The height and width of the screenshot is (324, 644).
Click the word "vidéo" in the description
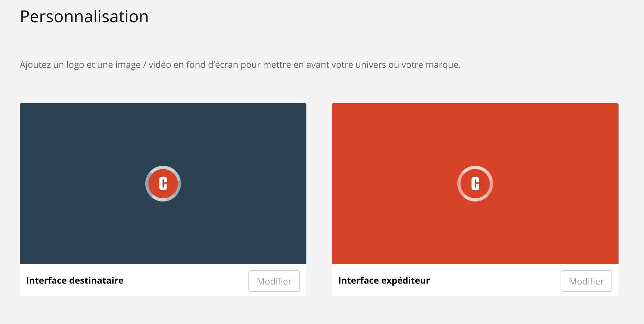[x=160, y=65]
